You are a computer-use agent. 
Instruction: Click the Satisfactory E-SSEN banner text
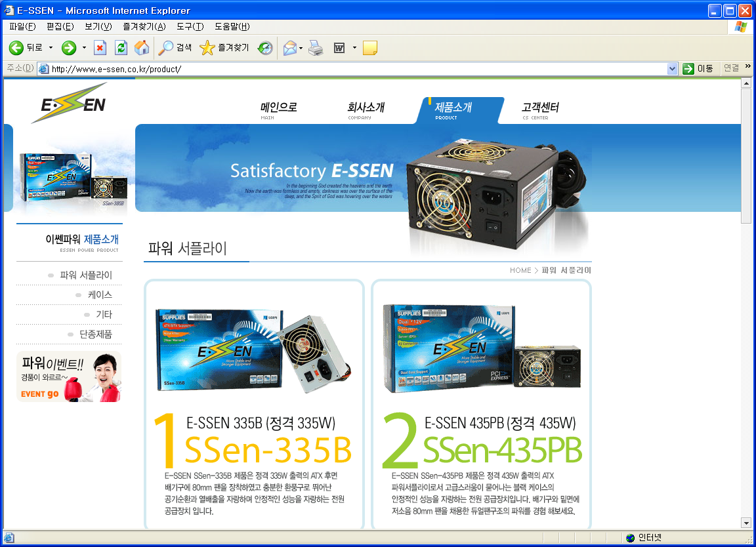(x=312, y=171)
